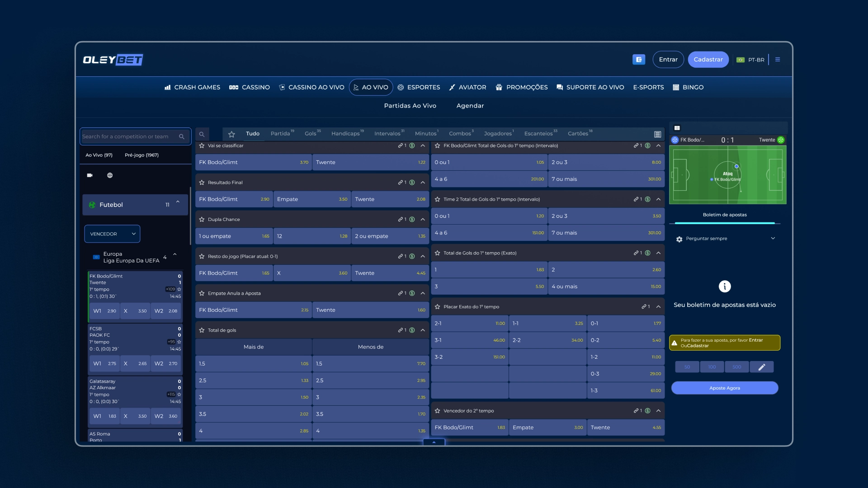The width and height of the screenshot is (868, 488).
Task: Open CRASH GAMES menu item
Action: click(x=193, y=87)
